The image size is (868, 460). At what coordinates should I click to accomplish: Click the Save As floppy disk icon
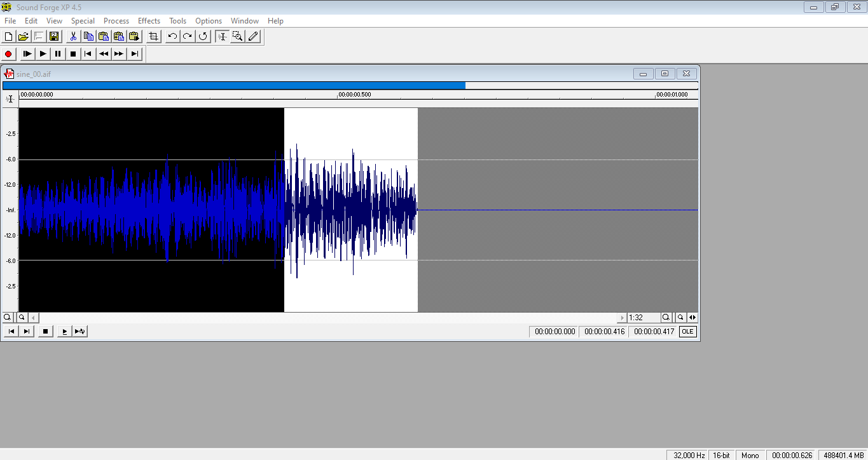[54, 36]
